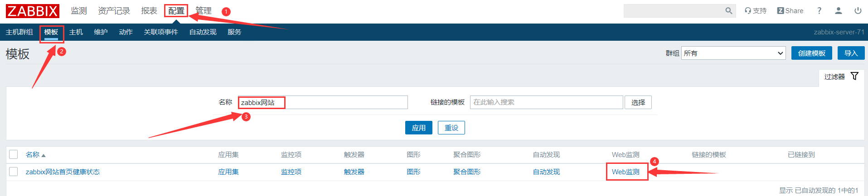Open the Share link
The width and height of the screenshot is (868, 196).
click(790, 11)
